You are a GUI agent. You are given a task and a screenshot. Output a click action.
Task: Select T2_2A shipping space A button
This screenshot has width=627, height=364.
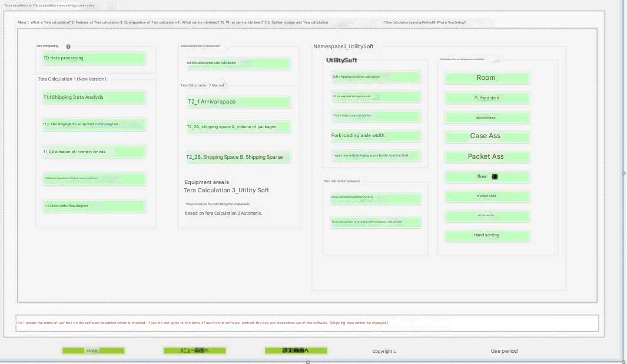238,127
